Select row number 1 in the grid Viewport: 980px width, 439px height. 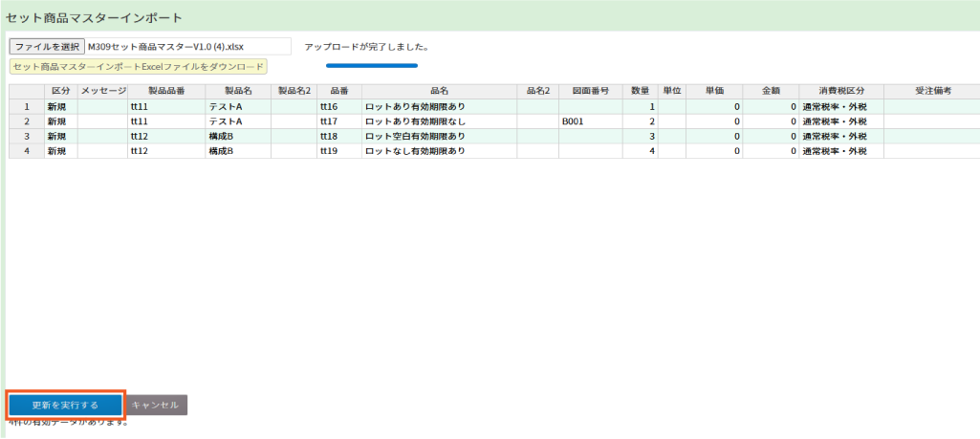tap(27, 106)
